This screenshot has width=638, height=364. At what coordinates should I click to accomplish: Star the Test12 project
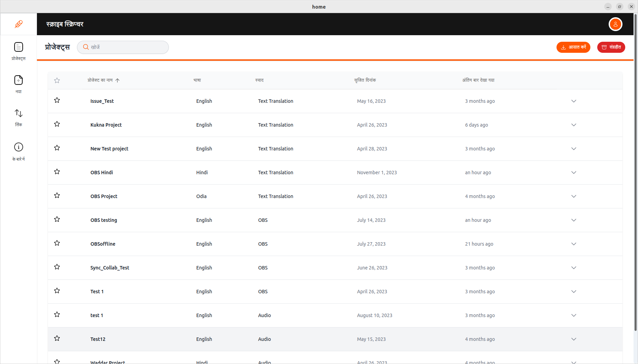(x=57, y=338)
